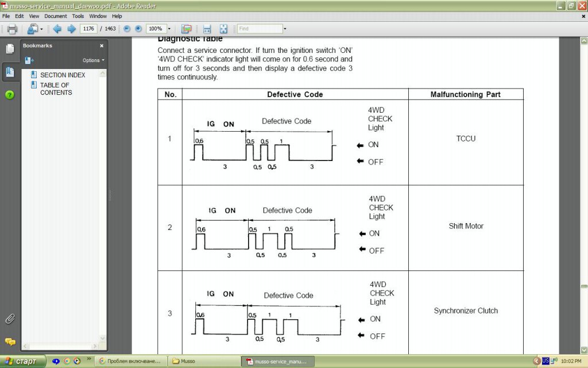
Task: Select TABLE OF CONTENTS bookmark
Action: point(56,89)
